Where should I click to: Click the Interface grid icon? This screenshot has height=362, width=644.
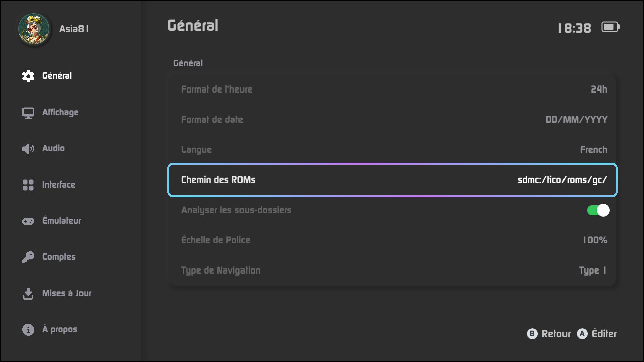pos(28,185)
